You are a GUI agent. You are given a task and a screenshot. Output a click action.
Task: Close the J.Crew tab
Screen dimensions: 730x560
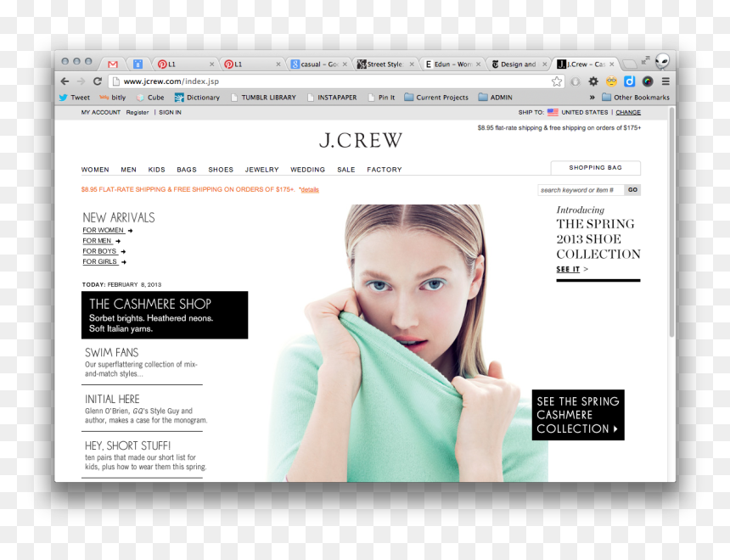[x=612, y=64]
